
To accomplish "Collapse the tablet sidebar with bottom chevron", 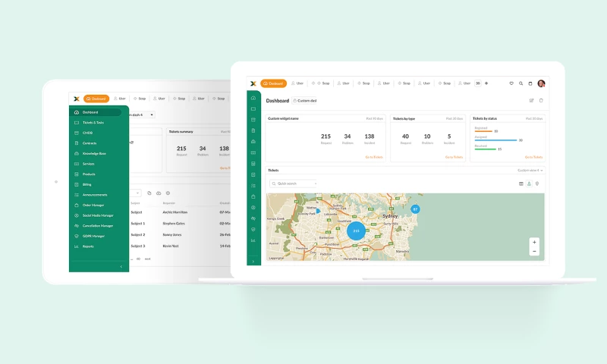I will coord(121,266).
